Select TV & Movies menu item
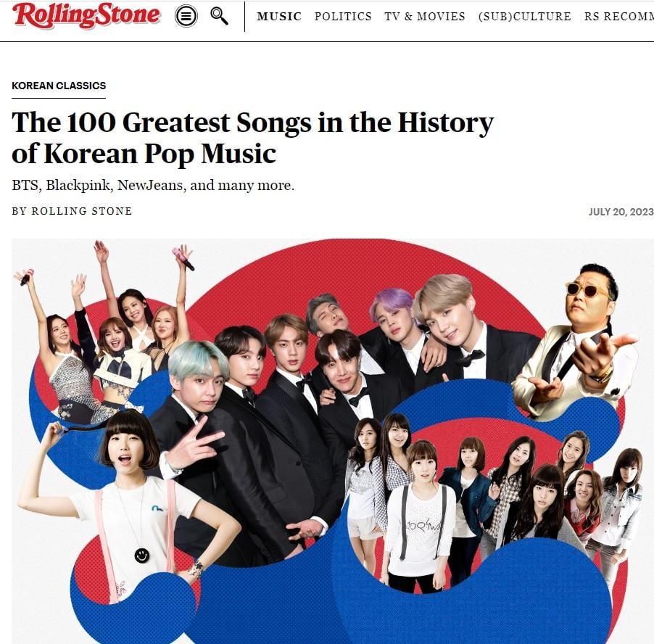The image size is (654, 644). point(425,16)
